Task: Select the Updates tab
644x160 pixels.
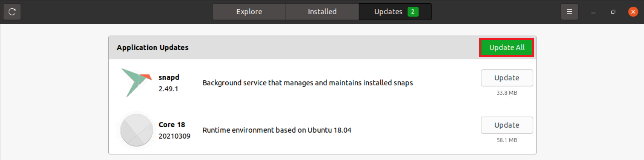Action: [395, 12]
